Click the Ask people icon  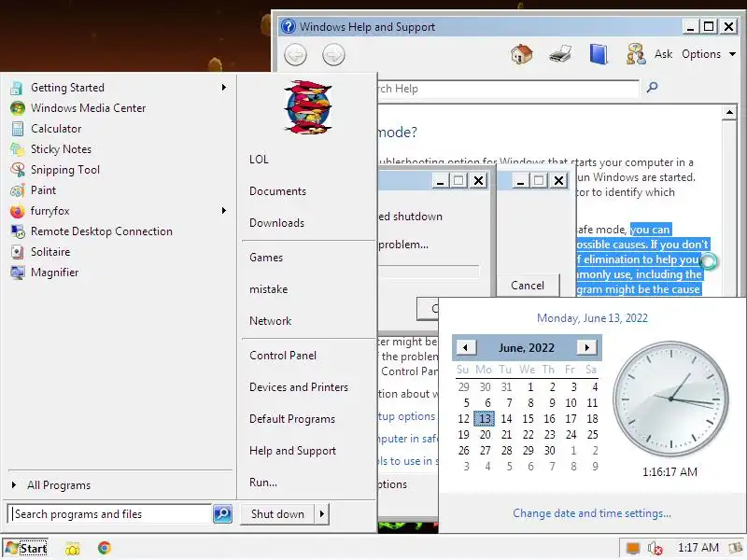click(x=636, y=54)
